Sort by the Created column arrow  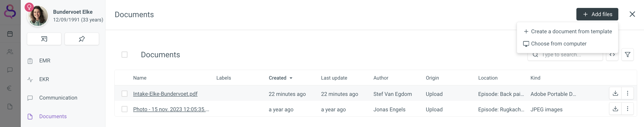coord(291,78)
